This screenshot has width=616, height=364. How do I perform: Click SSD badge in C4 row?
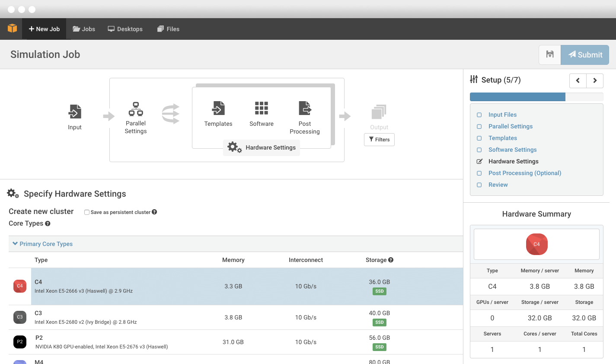(x=380, y=291)
